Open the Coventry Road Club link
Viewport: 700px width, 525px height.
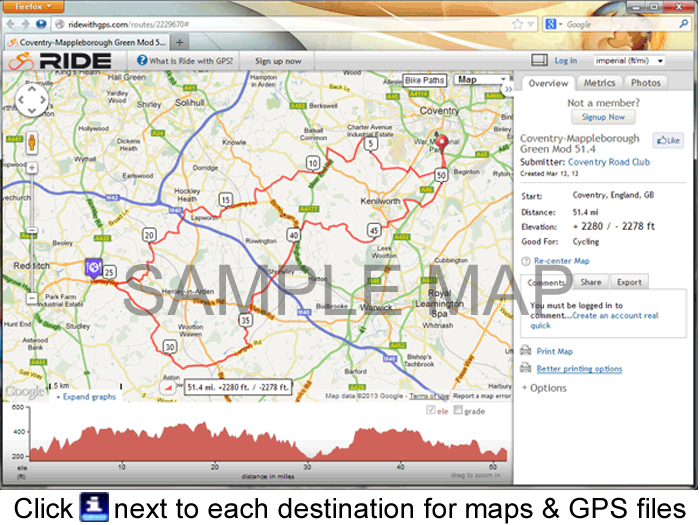coord(608,161)
